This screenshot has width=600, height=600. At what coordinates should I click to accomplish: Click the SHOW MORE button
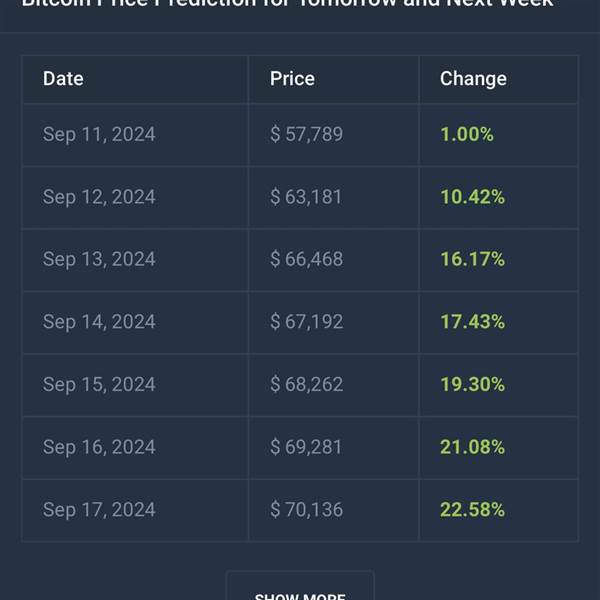point(300,585)
